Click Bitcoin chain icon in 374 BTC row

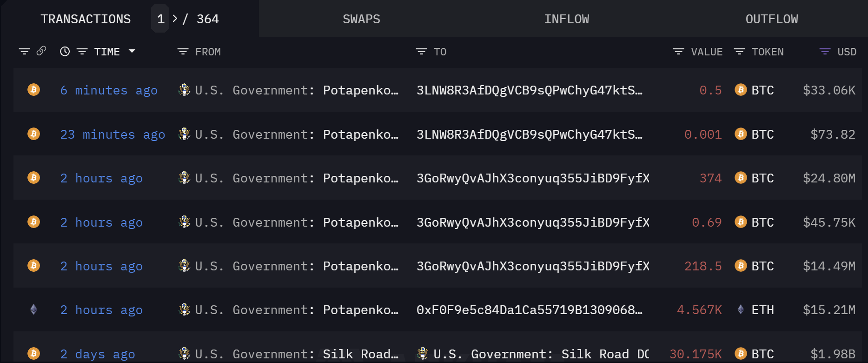click(33, 177)
